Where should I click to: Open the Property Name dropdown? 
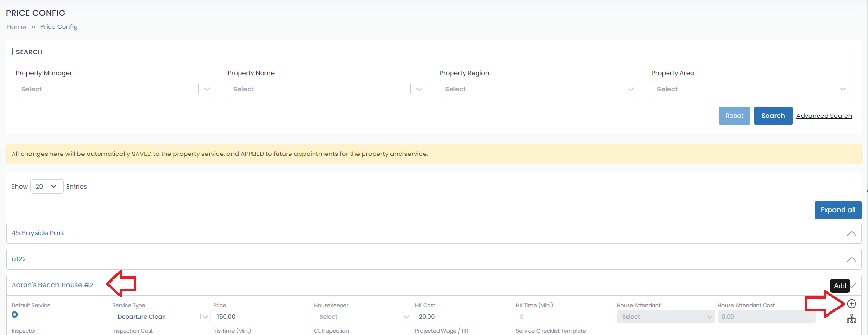(328, 89)
